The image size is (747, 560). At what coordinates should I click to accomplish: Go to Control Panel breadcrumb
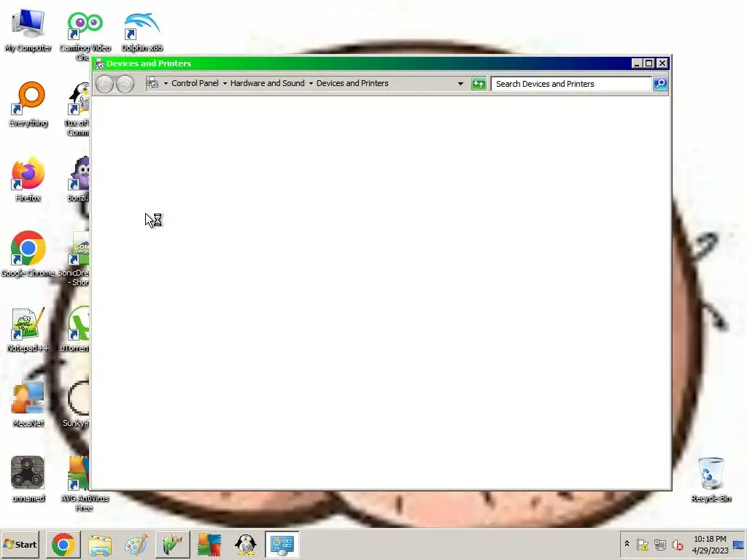pyautogui.click(x=195, y=83)
